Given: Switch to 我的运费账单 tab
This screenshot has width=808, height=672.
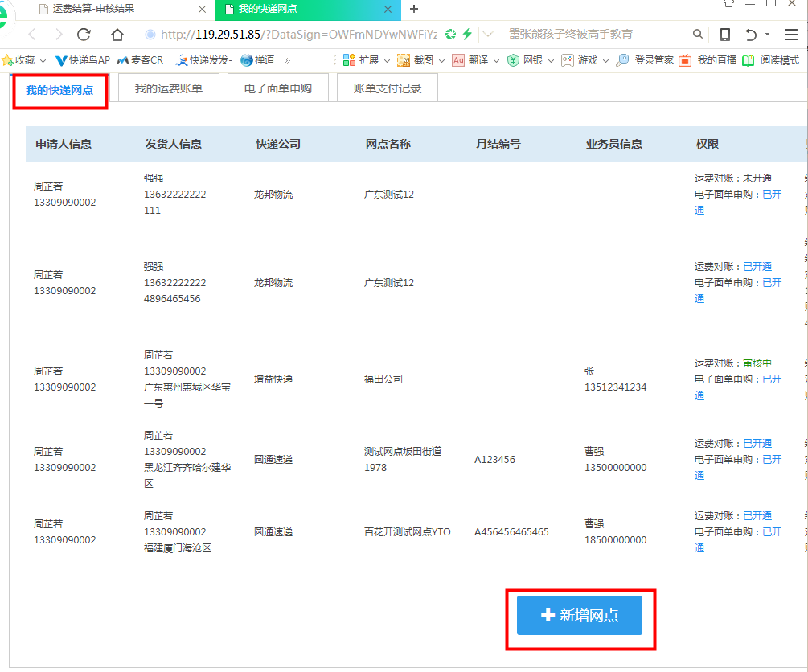Looking at the screenshot, I should coord(169,88).
